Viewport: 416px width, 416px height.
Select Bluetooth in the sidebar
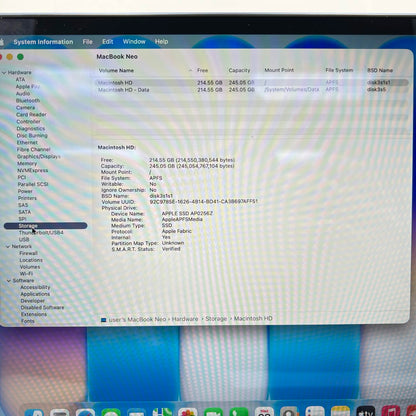[28, 100]
